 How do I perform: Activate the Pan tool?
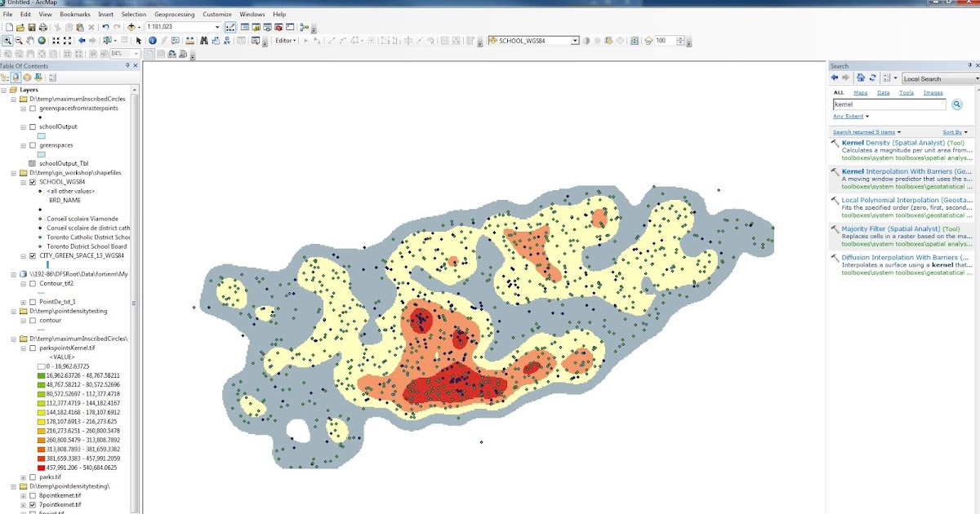coord(29,39)
